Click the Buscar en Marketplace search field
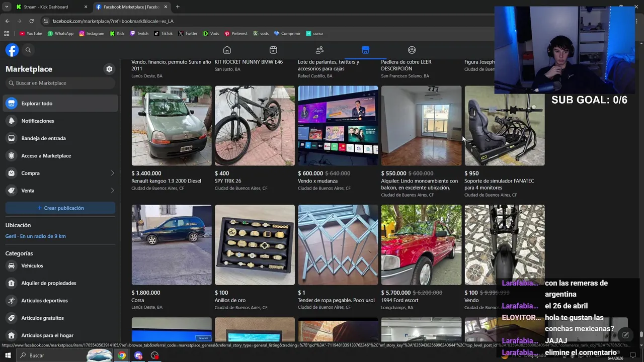This screenshot has height=362, width=644. [x=60, y=83]
